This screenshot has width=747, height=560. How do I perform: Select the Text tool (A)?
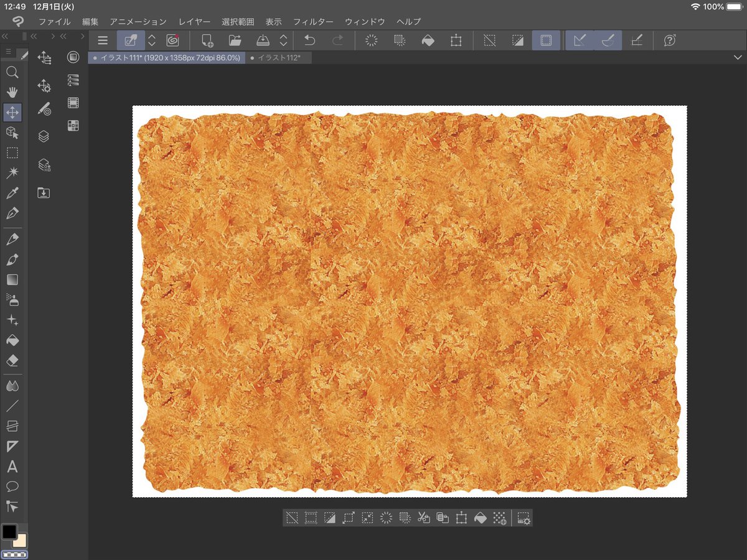coord(12,467)
